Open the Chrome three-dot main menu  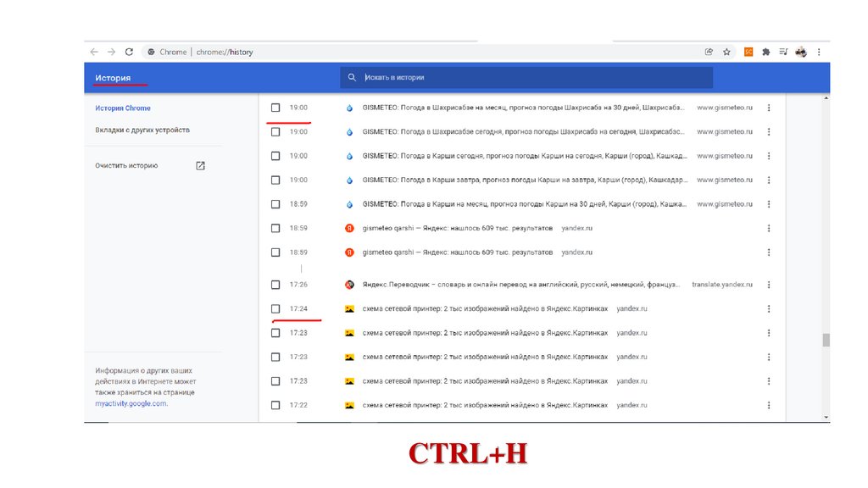pyautogui.click(x=819, y=52)
